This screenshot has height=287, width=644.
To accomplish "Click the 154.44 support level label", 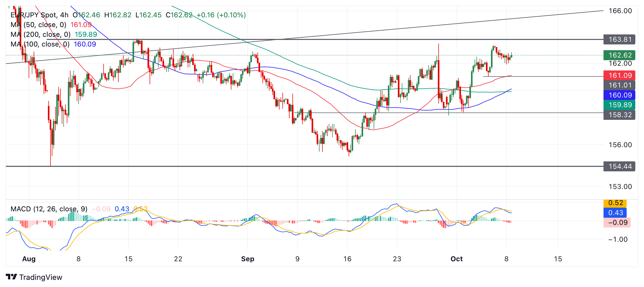I will pos(619,166).
